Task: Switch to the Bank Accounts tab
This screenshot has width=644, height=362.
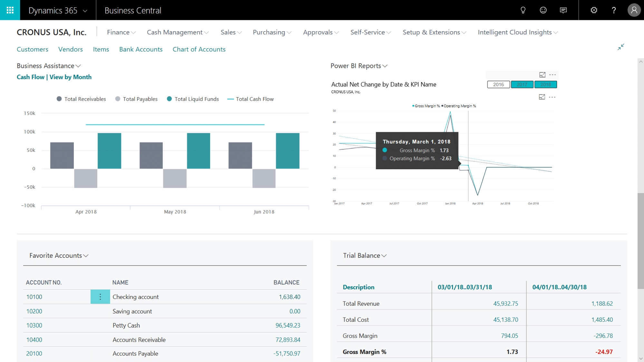Action: coord(141,49)
